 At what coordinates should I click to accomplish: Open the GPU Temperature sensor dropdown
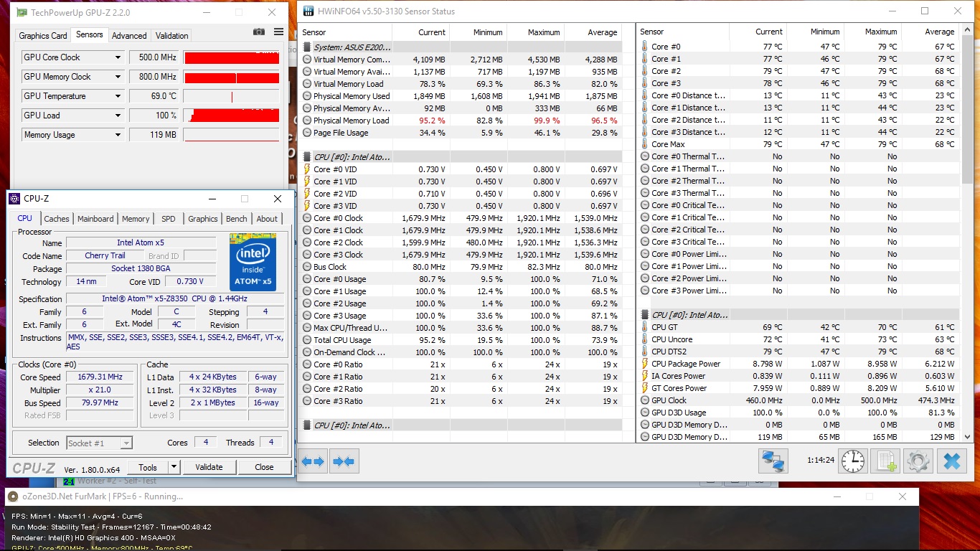[118, 96]
